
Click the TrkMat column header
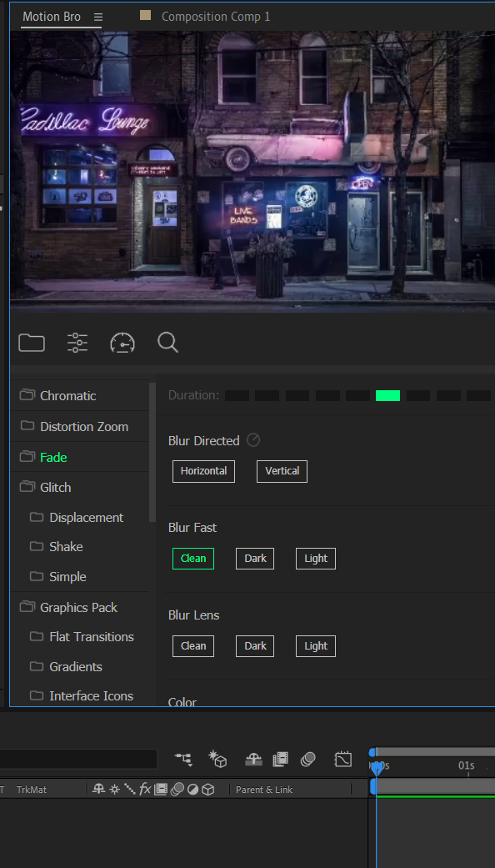click(32, 790)
